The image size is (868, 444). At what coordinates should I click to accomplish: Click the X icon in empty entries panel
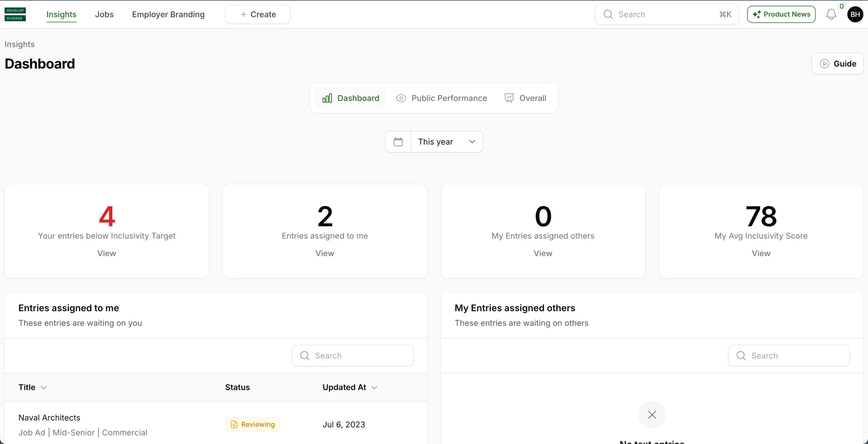(652, 415)
